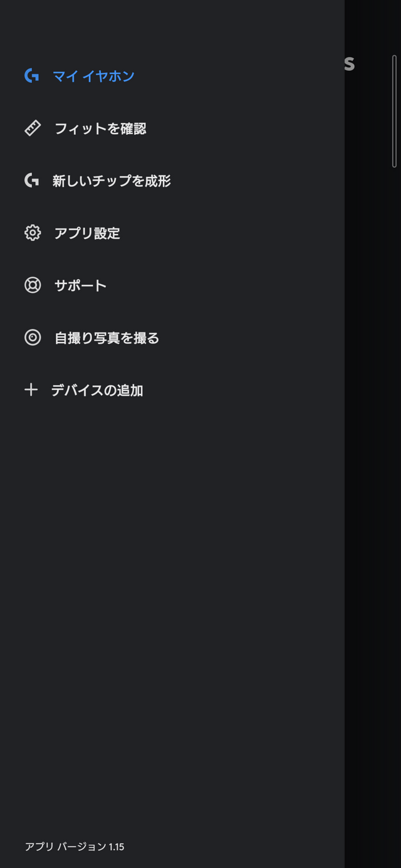This screenshot has height=868, width=401.
Task: Click the アプリ バージョン label at the bottom
Action: (65, 847)
